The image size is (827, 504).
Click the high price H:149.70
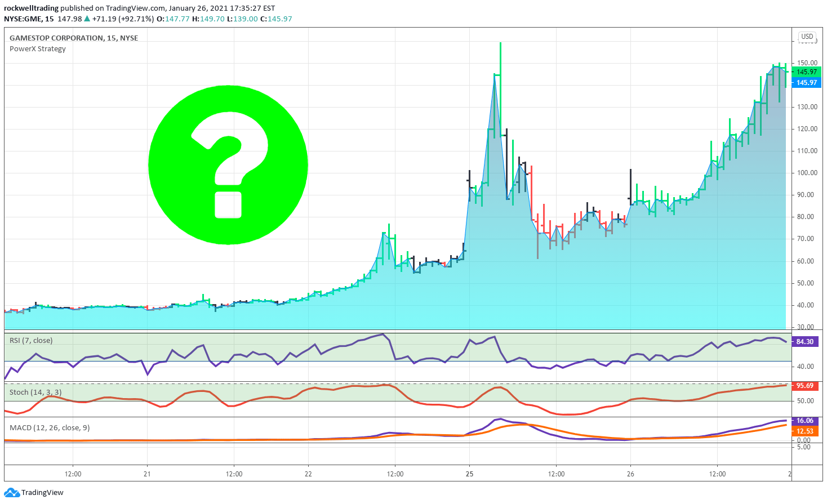point(208,19)
